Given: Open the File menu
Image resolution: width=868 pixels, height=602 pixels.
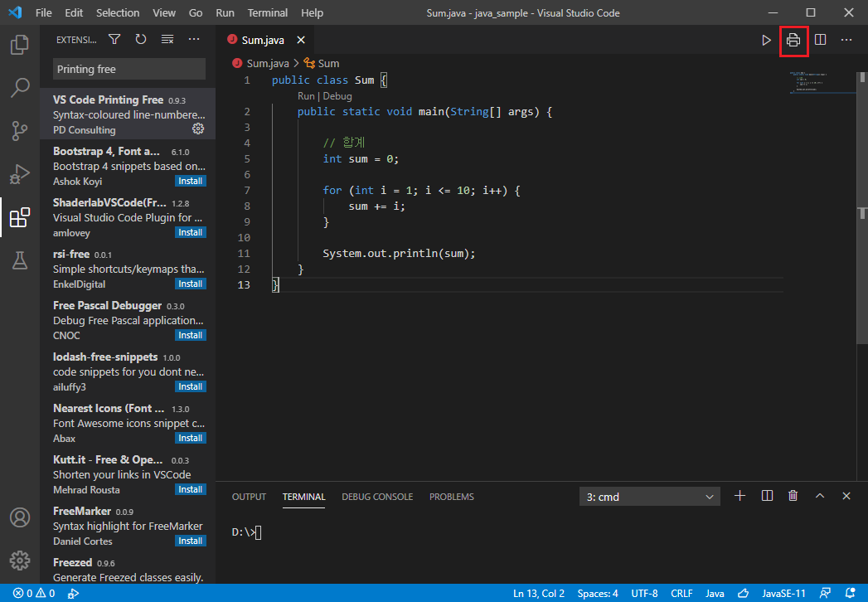Looking at the screenshot, I should [44, 12].
